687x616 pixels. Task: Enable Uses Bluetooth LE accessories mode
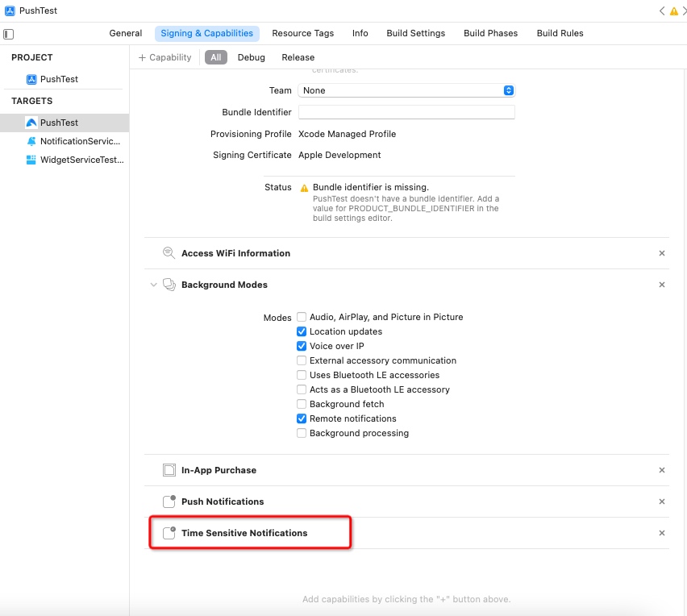[x=302, y=375]
